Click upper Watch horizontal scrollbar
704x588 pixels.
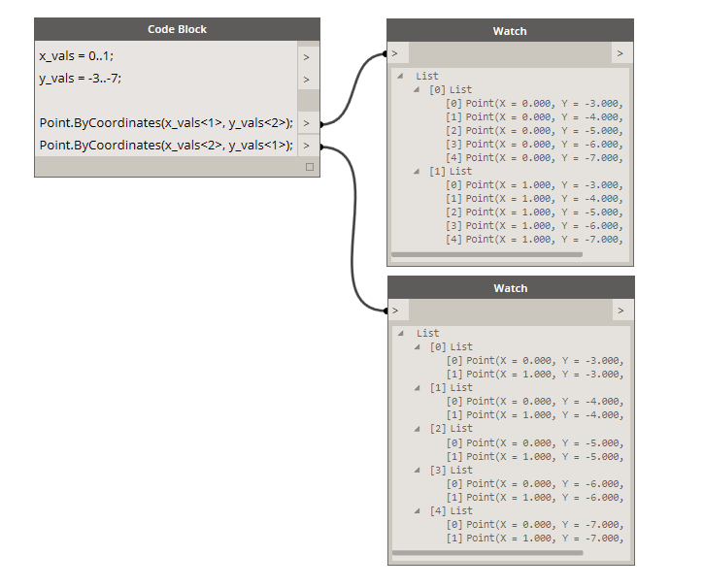click(486, 255)
